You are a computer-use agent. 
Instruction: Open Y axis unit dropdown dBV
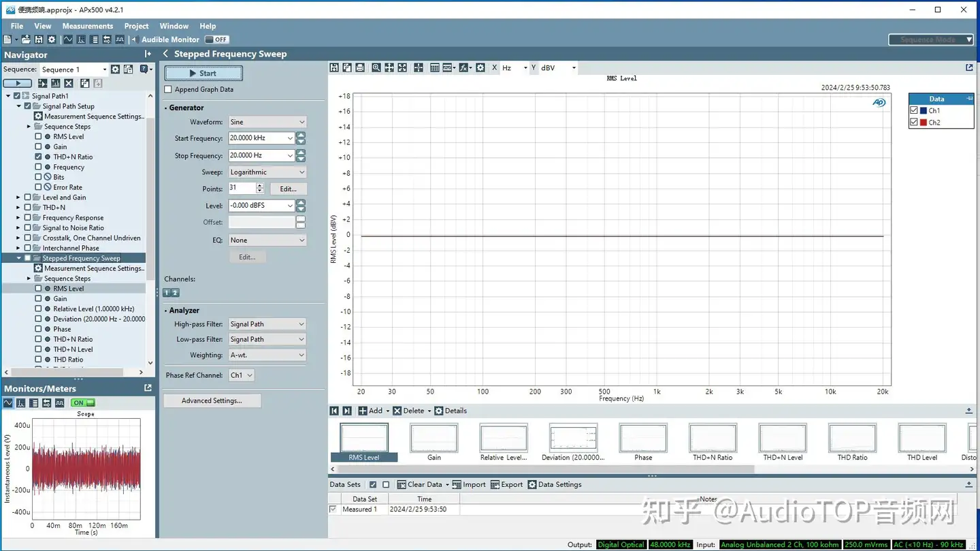click(558, 68)
